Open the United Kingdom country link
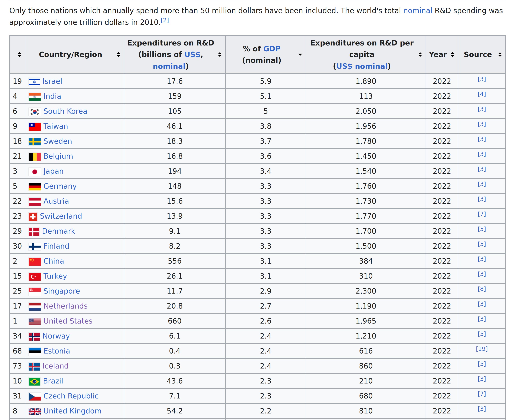508x420 pixels. click(72, 411)
